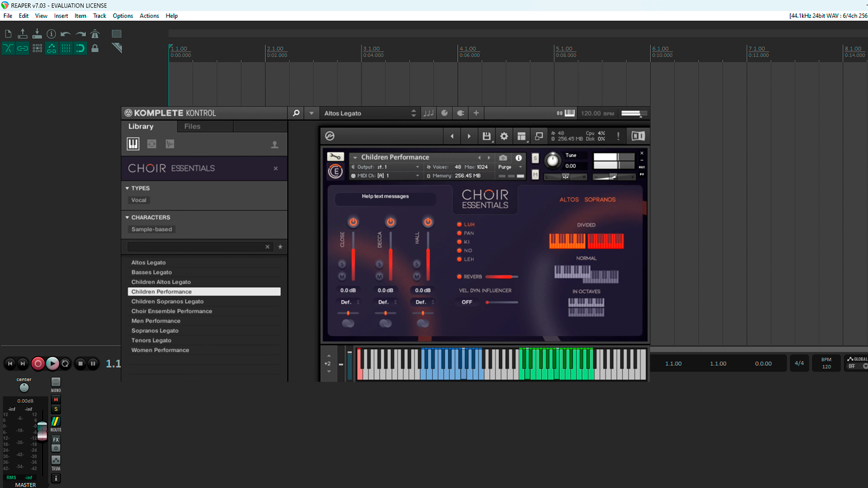Expand the Children Performance instrument name dropdown arrow
The width and height of the screenshot is (868, 488).
355,158
